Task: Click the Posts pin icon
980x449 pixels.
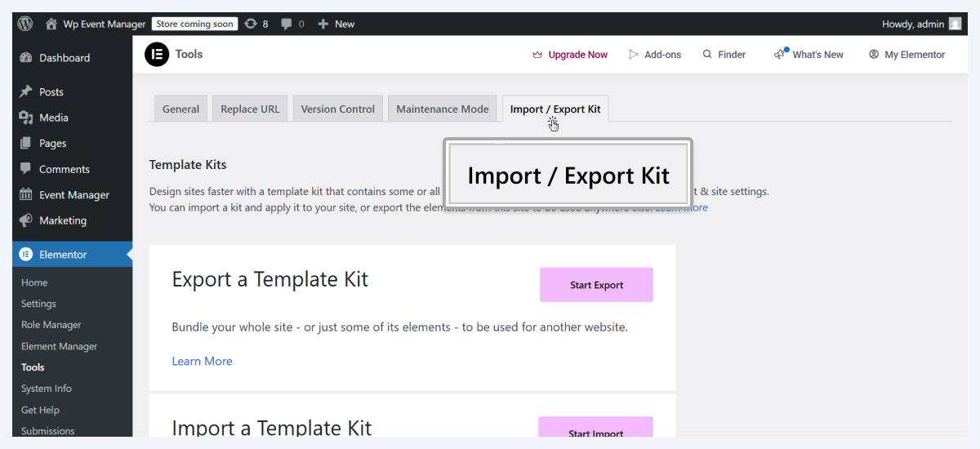Action: pyautogui.click(x=25, y=92)
